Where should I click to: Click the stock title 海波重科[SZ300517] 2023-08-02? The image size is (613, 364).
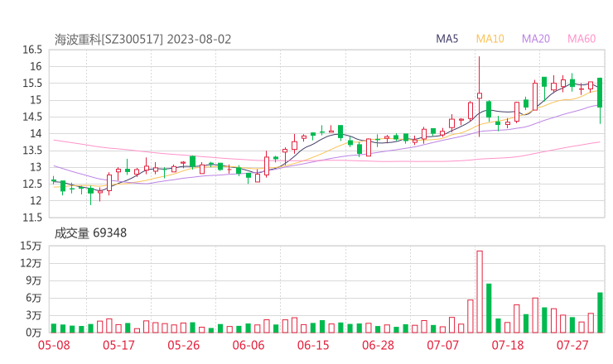(x=142, y=40)
